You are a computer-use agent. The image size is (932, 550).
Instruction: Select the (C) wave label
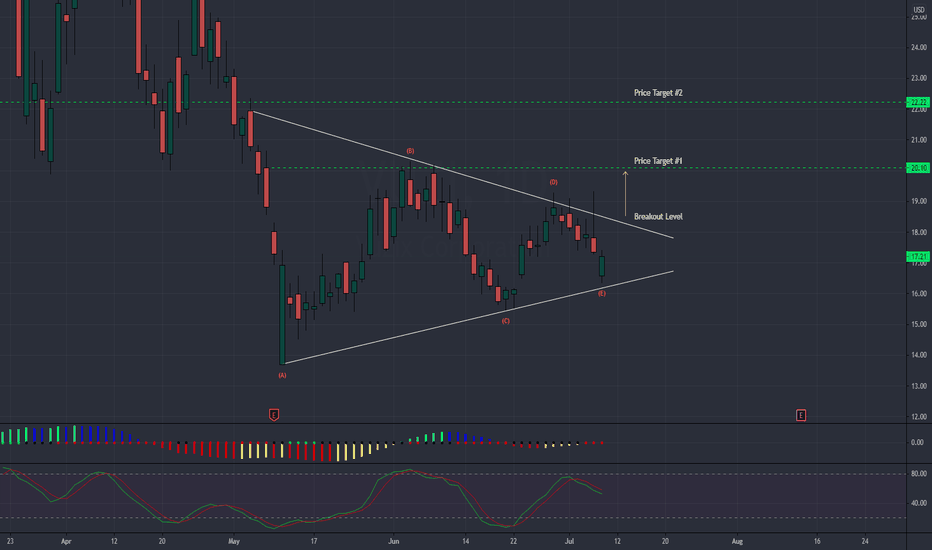(505, 321)
